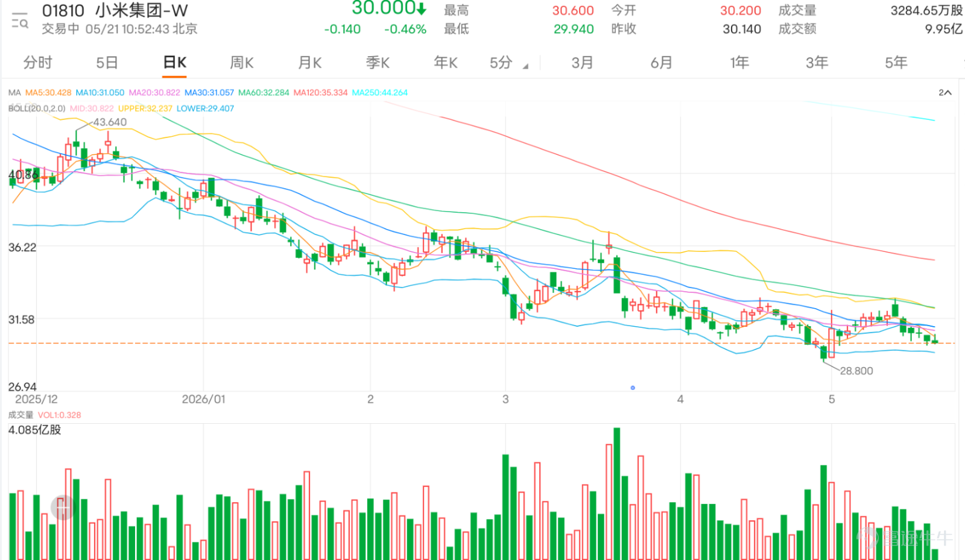
Task: Click the MA5:30.428 indicator label
Action: (x=48, y=93)
